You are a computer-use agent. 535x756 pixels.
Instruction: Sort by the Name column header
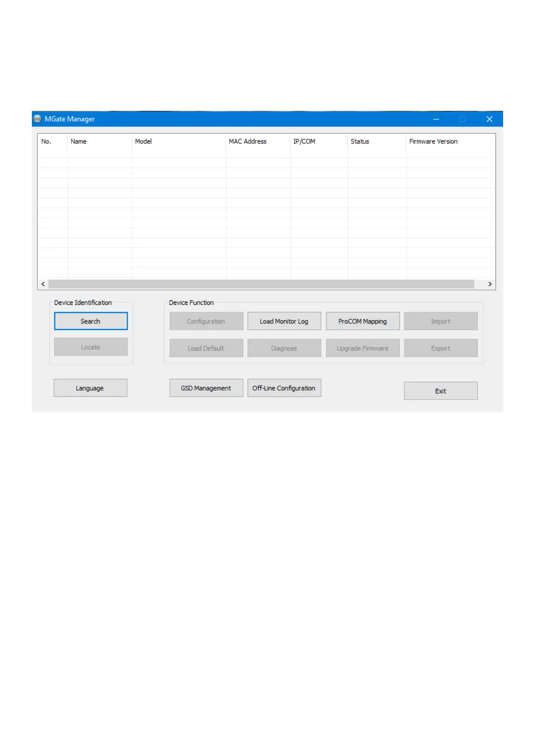pos(79,141)
